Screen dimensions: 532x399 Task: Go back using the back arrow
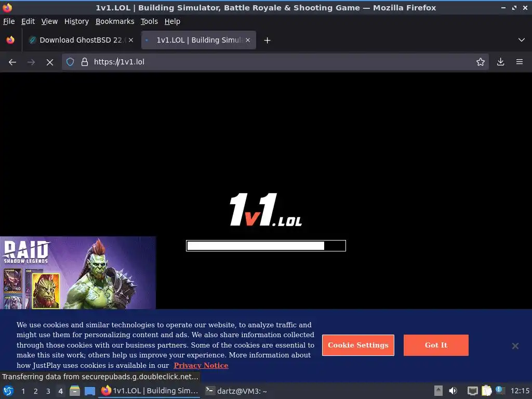tap(12, 62)
